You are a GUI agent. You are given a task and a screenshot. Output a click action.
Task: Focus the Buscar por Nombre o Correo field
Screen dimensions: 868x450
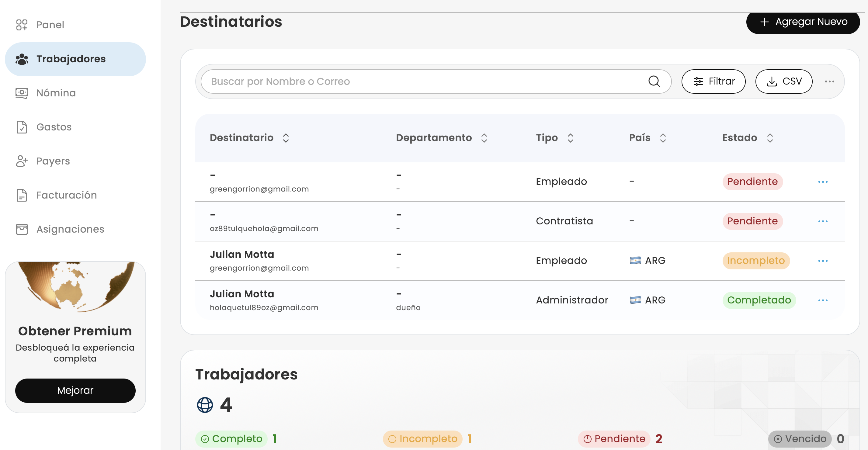pos(425,81)
